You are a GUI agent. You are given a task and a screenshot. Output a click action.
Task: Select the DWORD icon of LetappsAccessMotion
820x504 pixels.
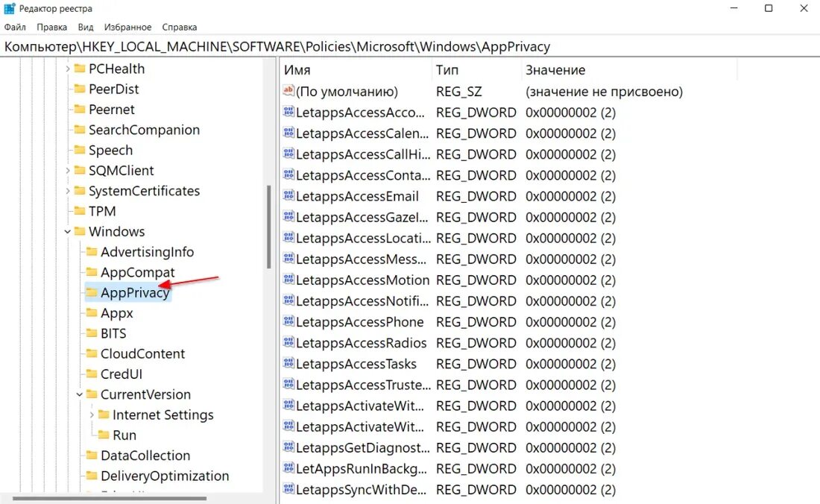[x=288, y=279]
